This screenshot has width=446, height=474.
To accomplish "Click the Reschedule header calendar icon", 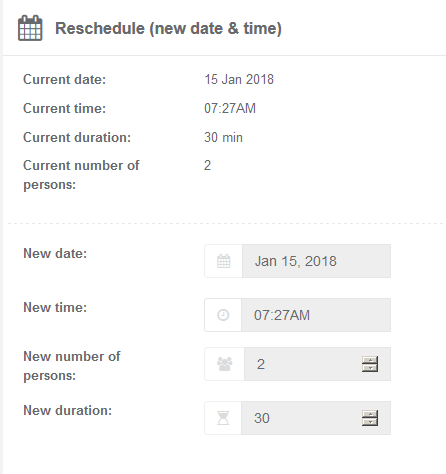I will coord(30,28).
